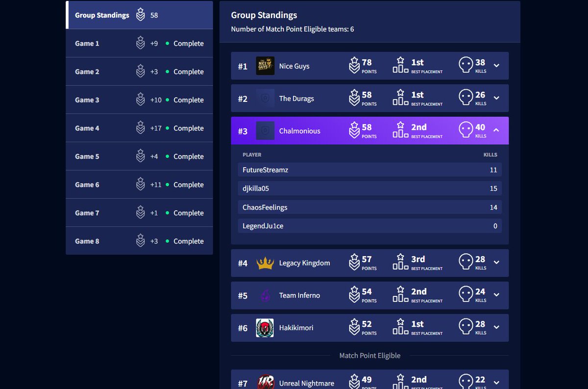Select Game 1 in sidebar

click(x=139, y=43)
